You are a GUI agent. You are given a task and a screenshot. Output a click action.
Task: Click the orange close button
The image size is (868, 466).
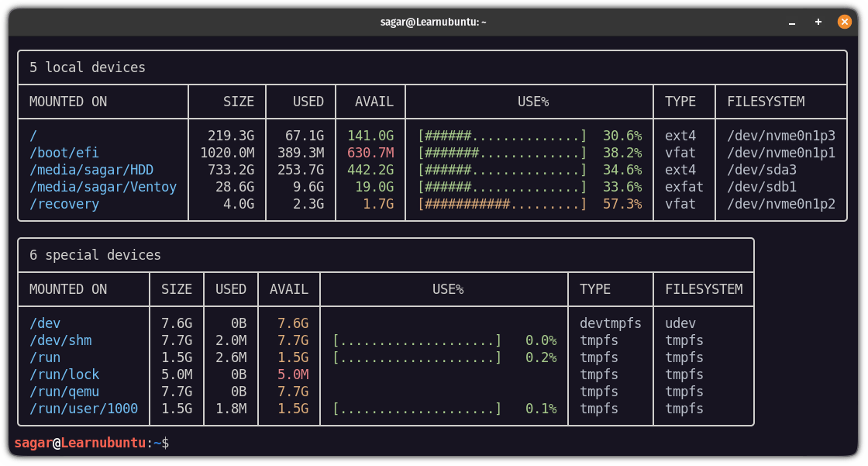[x=845, y=22]
